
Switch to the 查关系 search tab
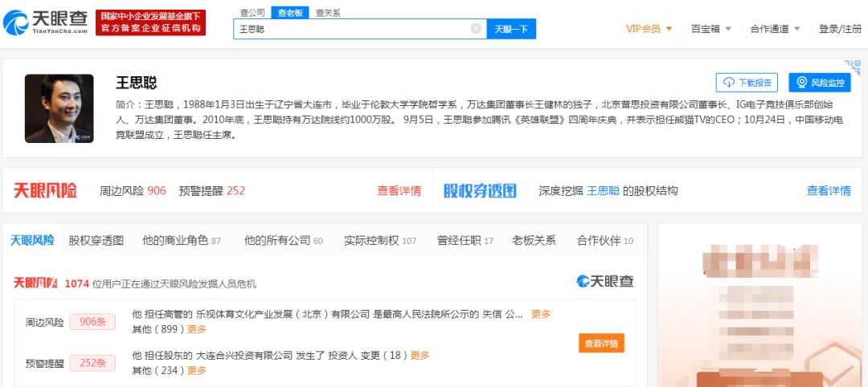[x=328, y=13]
